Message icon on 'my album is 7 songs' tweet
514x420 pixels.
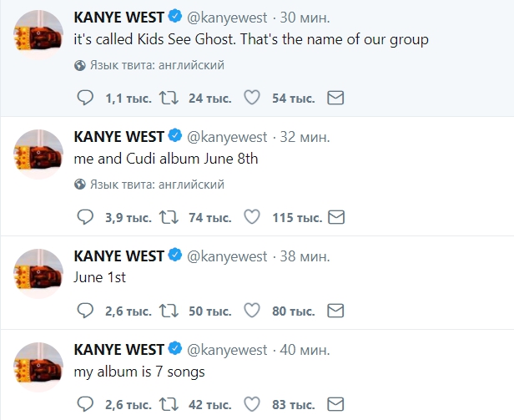coord(335,405)
